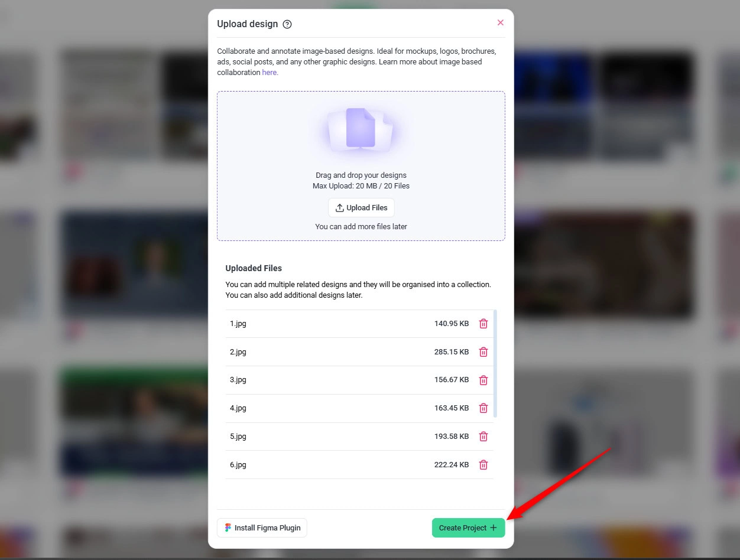Delete the 1.jpg uploaded file
The width and height of the screenshot is (740, 560).
(483, 324)
